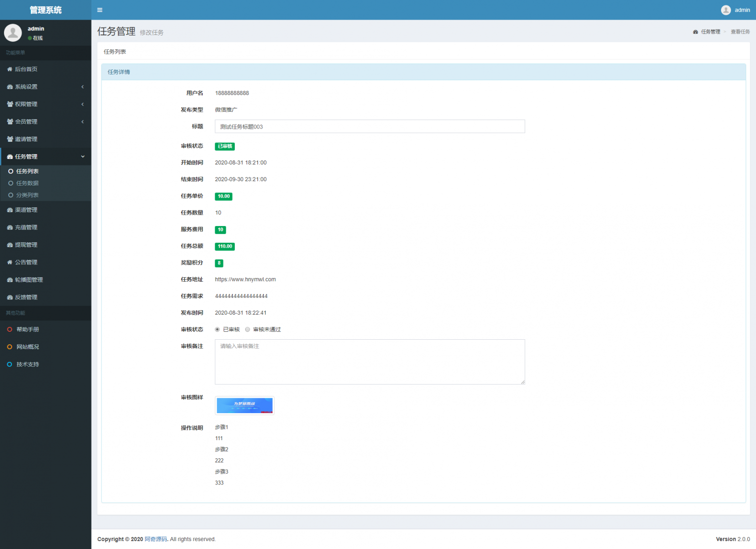Click the dashboard icon beside 渠道管理
This screenshot has width=756, height=549.
(x=10, y=210)
